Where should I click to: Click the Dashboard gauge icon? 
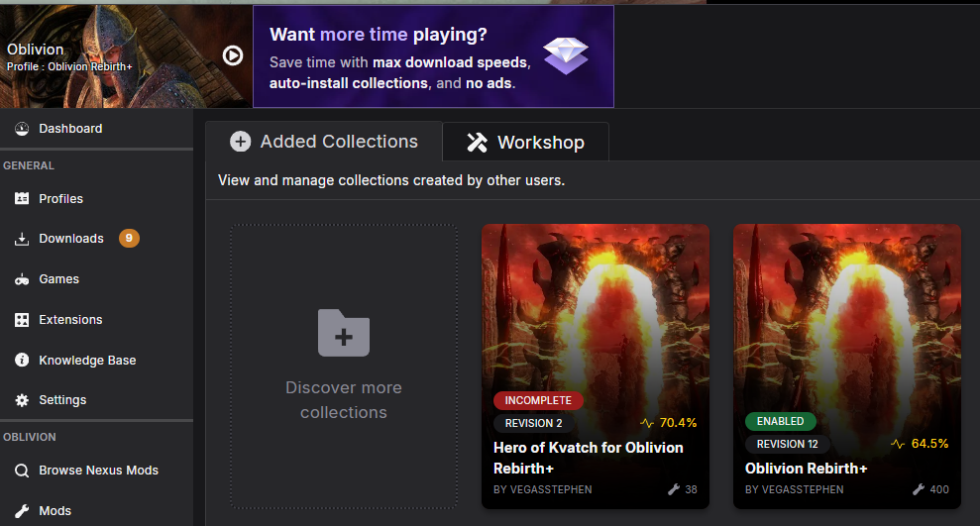coord(22,129)
